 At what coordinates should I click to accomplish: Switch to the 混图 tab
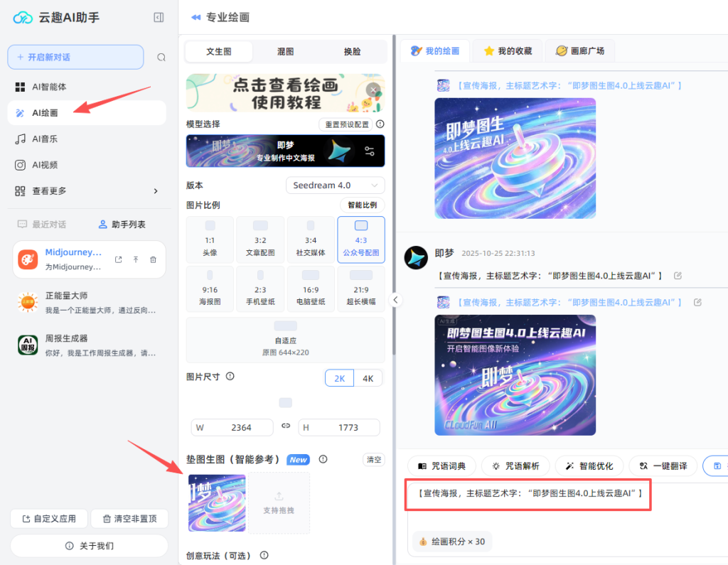284,51
